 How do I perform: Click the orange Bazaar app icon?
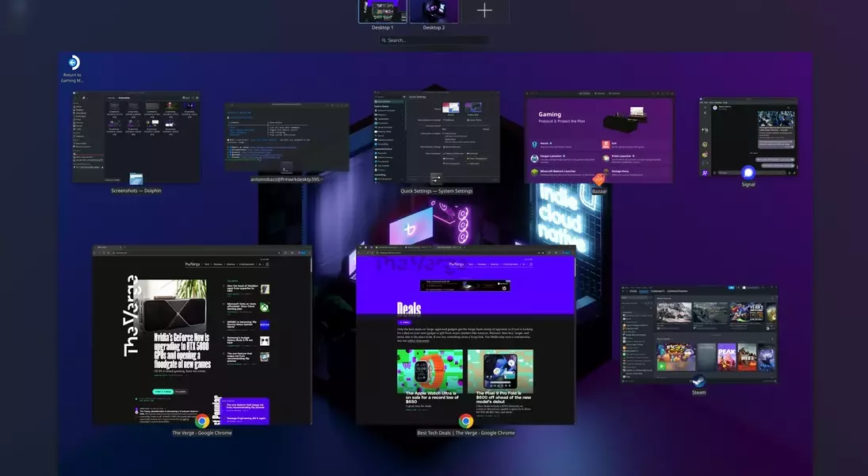(x=598, y=179)
